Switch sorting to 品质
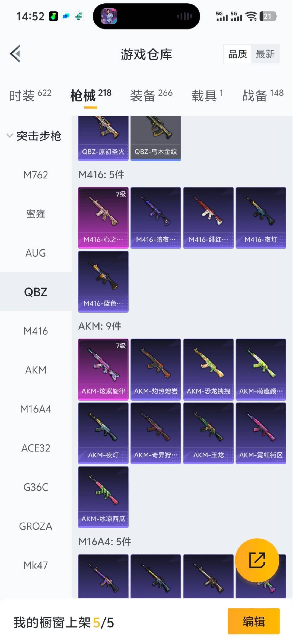 coord(238,54)
